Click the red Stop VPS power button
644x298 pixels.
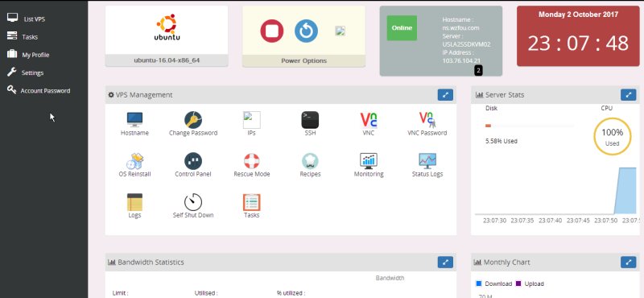(x=272, y=31)
